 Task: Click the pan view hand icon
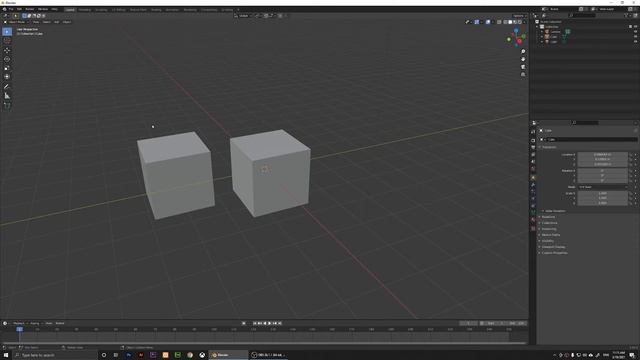coord(523,59)
